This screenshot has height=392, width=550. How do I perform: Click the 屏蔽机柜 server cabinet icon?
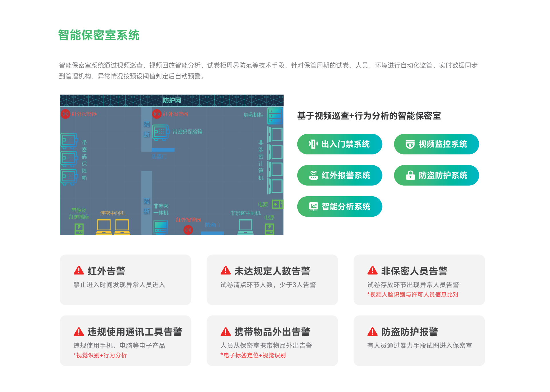275,115
